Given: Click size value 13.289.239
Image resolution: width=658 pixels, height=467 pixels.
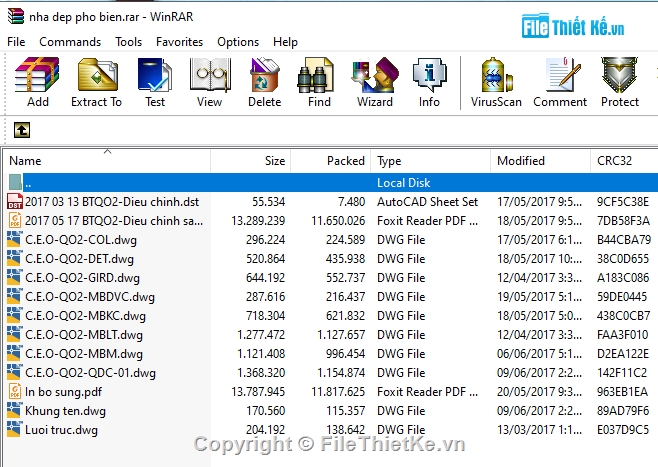Looking at the screenshot, I should (258, 221).
